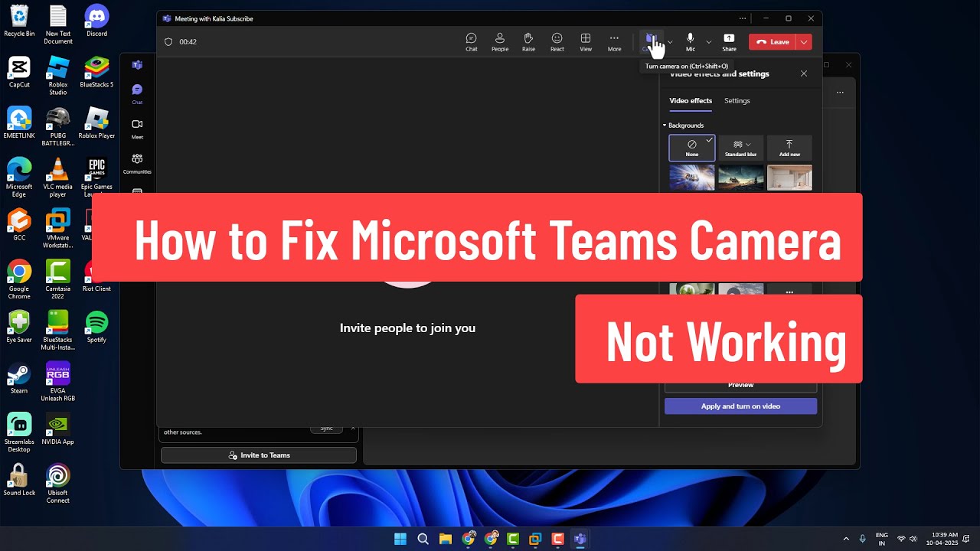Turn on the camera in meeting toolbar
Screen dimensions: 980x551
click(x=651, y=42)
